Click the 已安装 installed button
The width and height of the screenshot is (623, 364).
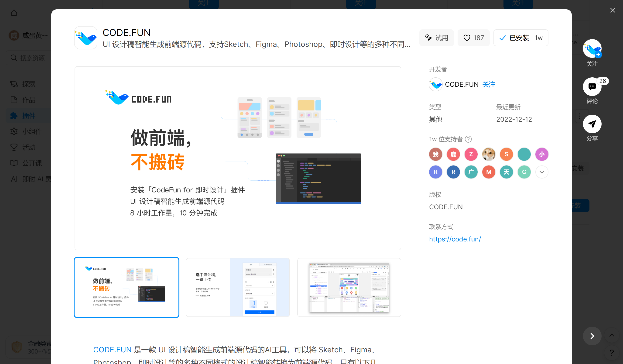(x=521, y=38)
